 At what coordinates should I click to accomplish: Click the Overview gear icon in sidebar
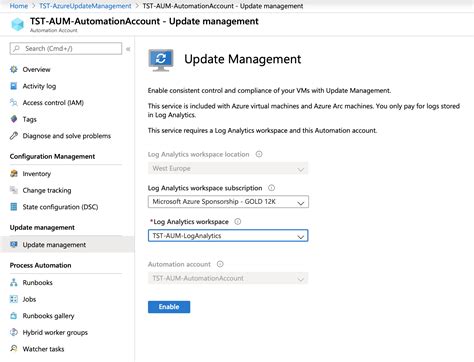click(14, 69)
